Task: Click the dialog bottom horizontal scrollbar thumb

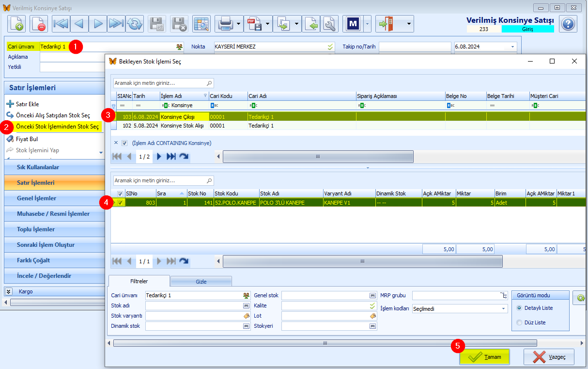Action: coord(325,343)
